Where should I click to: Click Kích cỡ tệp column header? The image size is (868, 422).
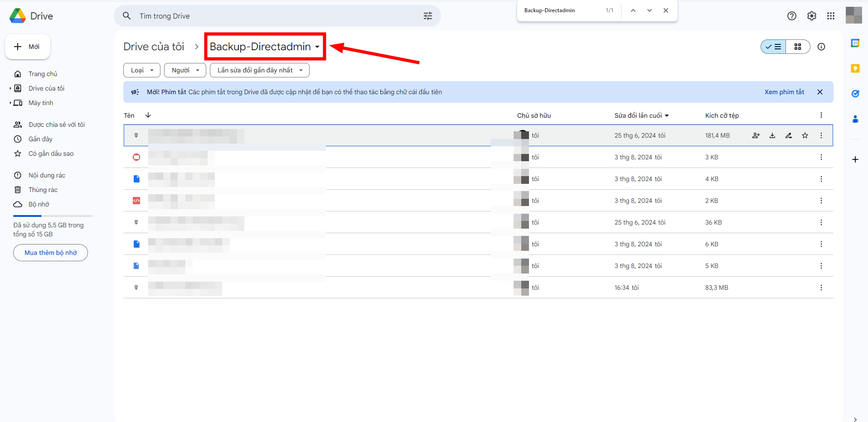(722, 115)
